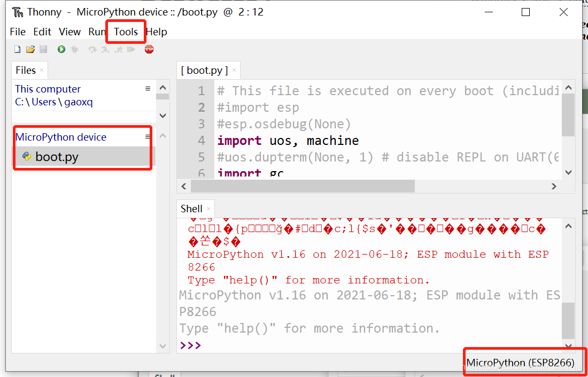
Task: Select boot.py in the device file list
Action: click(x=84, y=157)
